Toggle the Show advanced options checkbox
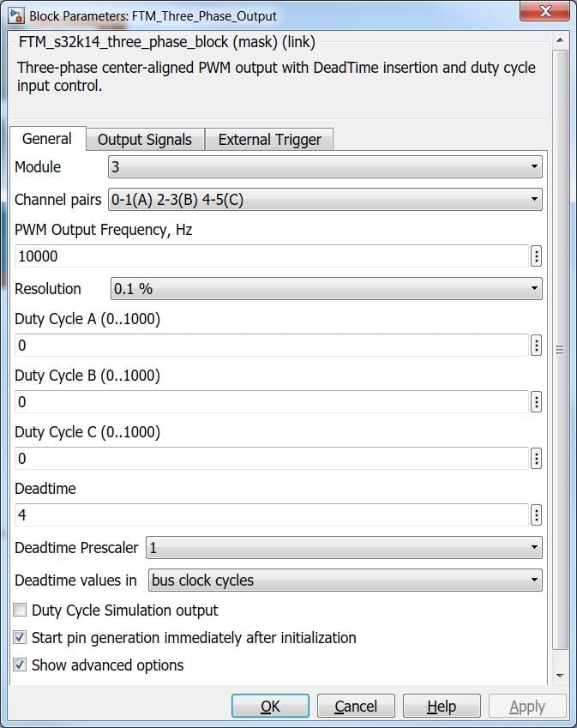Viewport: 577px width, 728px height. (x=20, y=665)
